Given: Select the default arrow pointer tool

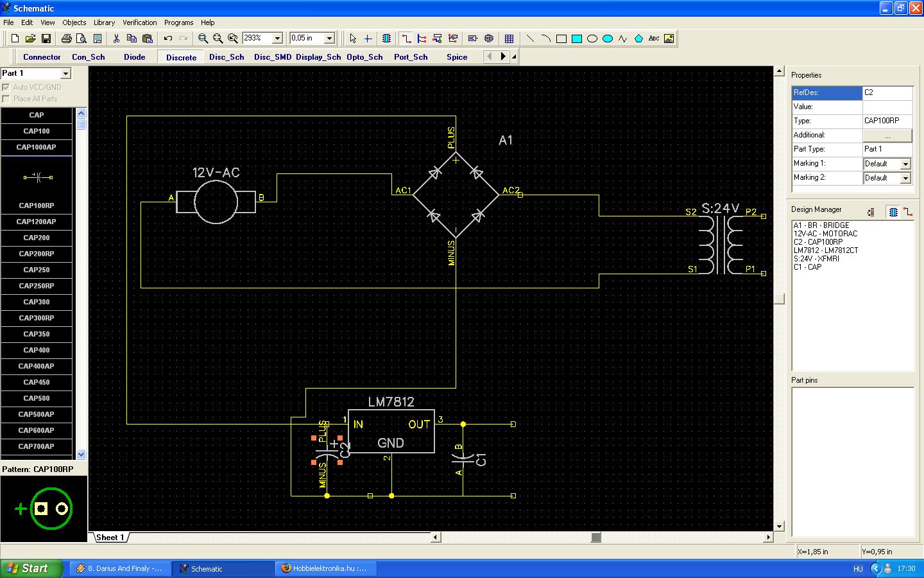Looking at the screenshot, I should (352, 39).
